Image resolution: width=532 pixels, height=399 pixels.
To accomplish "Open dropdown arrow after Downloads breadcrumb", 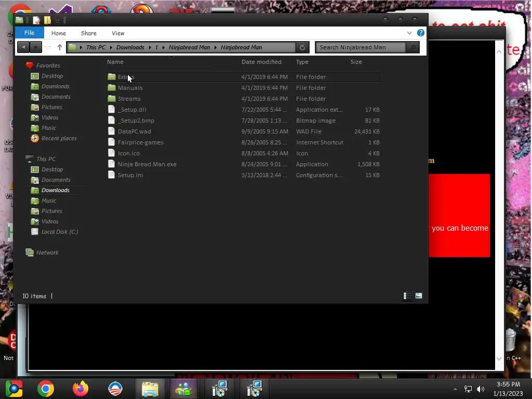I will click(150, 47).
